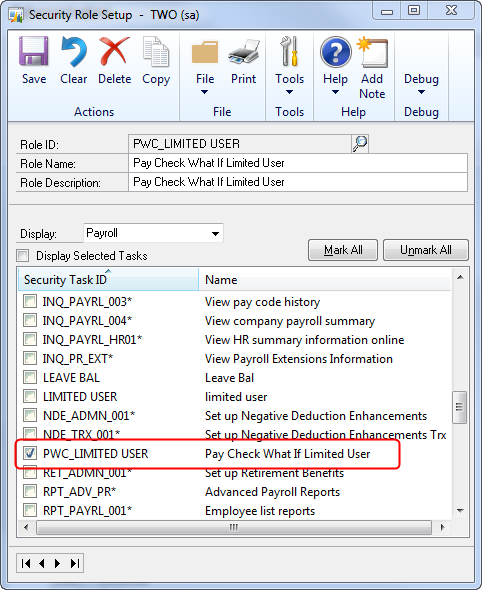The image size is (482, 590).
Task: Enable Display Selected Tasks checkbox
Action: (x=23, y=255)
